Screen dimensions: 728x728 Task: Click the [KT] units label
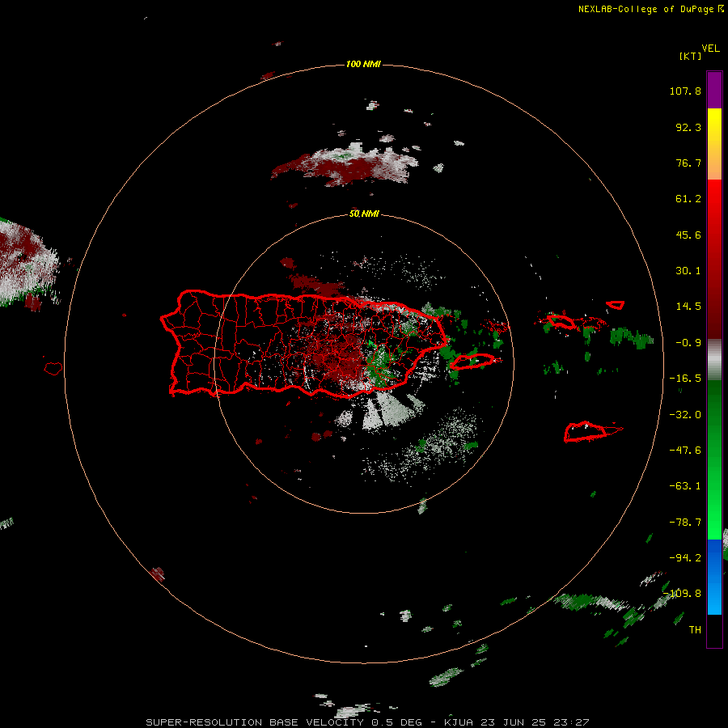[x=691, y=56]
